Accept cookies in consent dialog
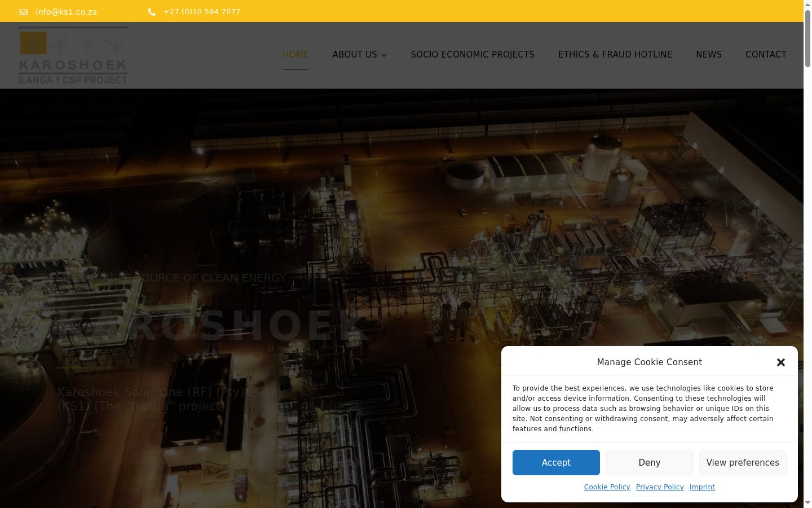The image size is (812, 508). coord(556,462)
